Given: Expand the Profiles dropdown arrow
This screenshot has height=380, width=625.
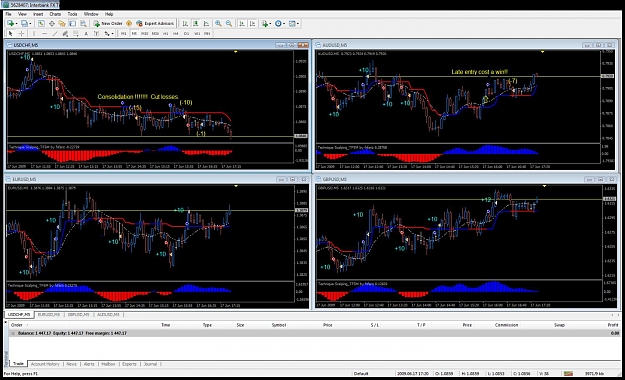Looking at the screenshot, I should click(30, 24).
